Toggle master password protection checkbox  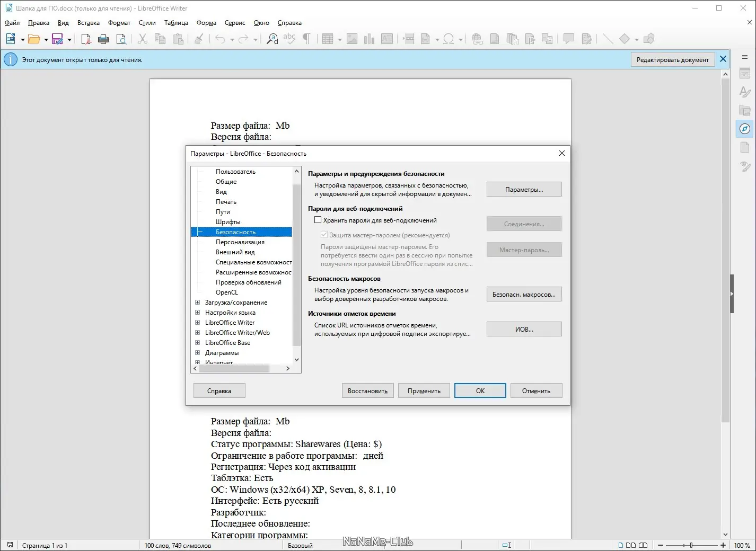[x=324, y=235]
